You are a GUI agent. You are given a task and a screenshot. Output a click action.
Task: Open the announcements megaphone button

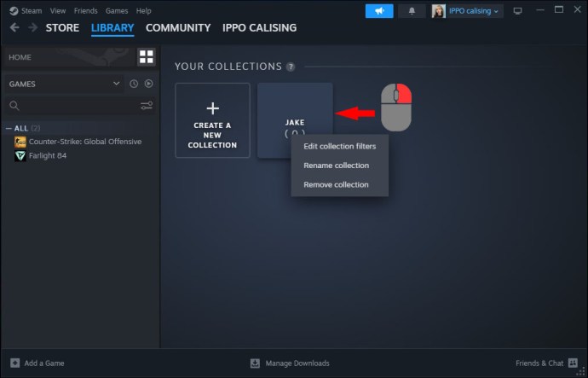379,11
